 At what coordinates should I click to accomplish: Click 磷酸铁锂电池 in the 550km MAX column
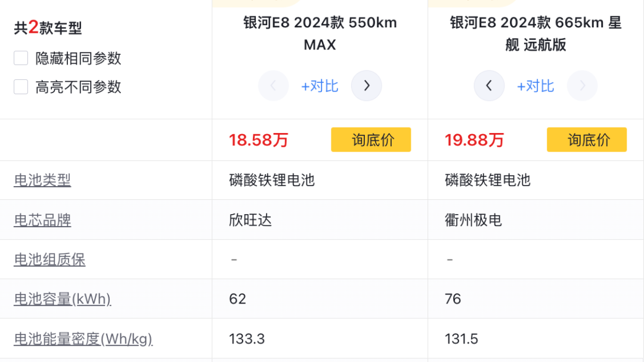click(x=272, y=180)
